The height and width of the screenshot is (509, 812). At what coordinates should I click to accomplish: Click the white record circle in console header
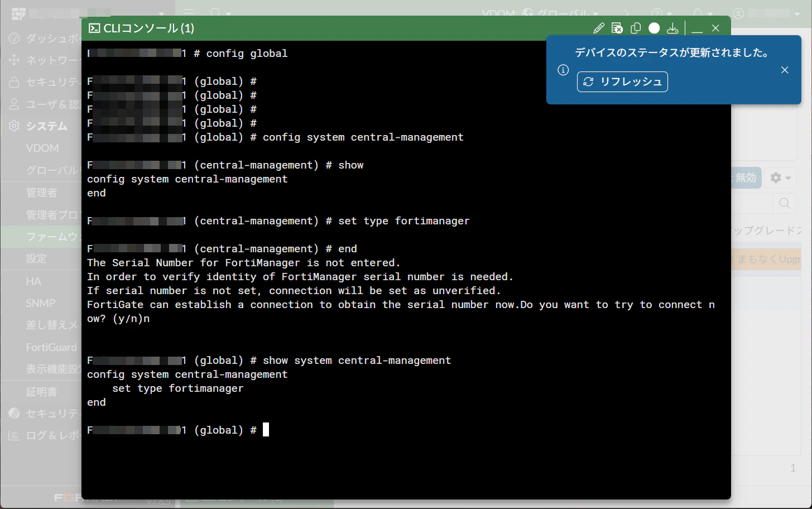tap(654, 28)
